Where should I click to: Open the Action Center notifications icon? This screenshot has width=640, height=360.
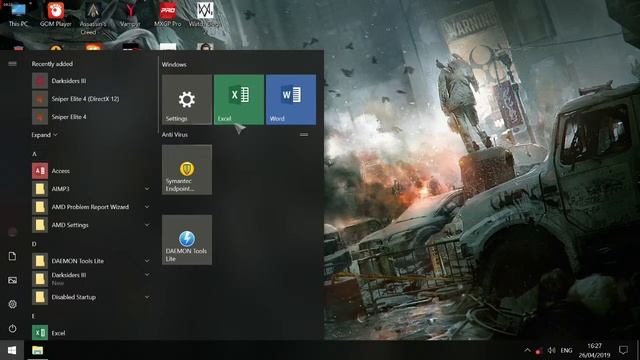[623, 350]
